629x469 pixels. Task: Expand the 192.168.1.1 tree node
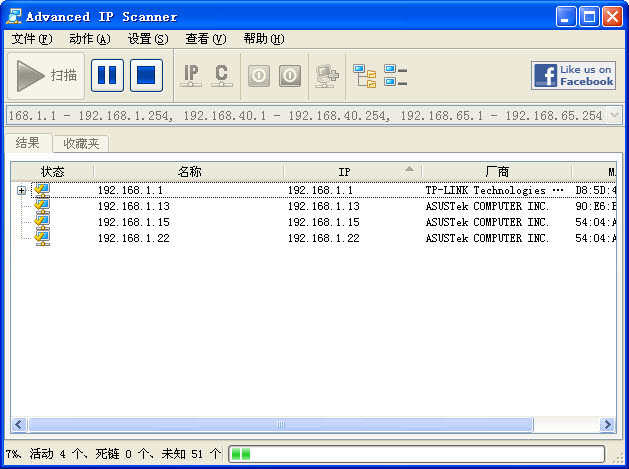pyautogui.click(x=21, y=190)
